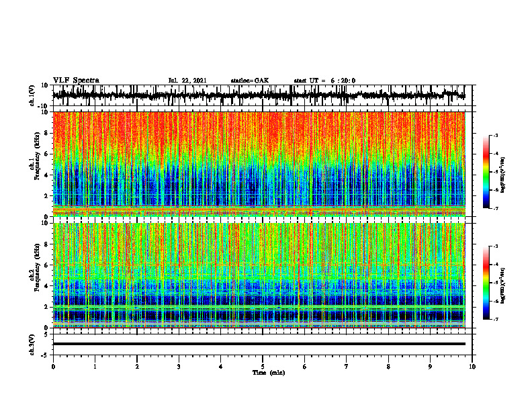This screenshot has height=411, width=532.
Task: Click the "6" kHz tick on ch.1 spectrogram
Action: (x=47, y=154)
